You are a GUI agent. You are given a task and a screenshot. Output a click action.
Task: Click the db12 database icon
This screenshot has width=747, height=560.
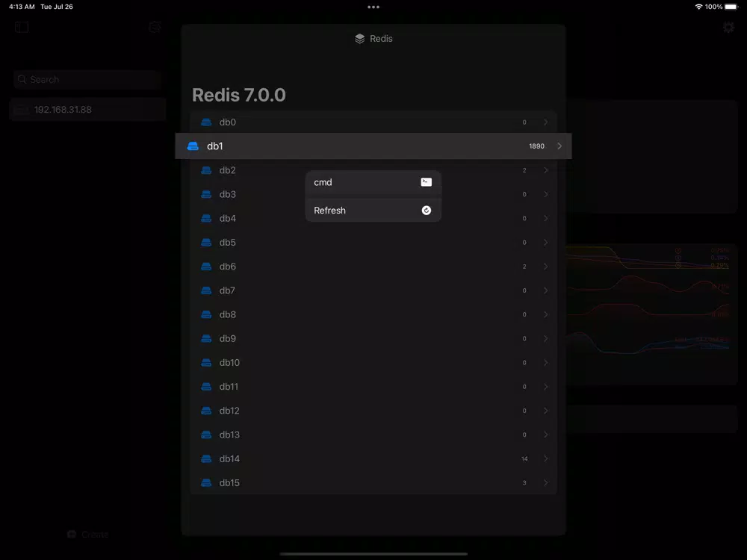pos(206,411)
